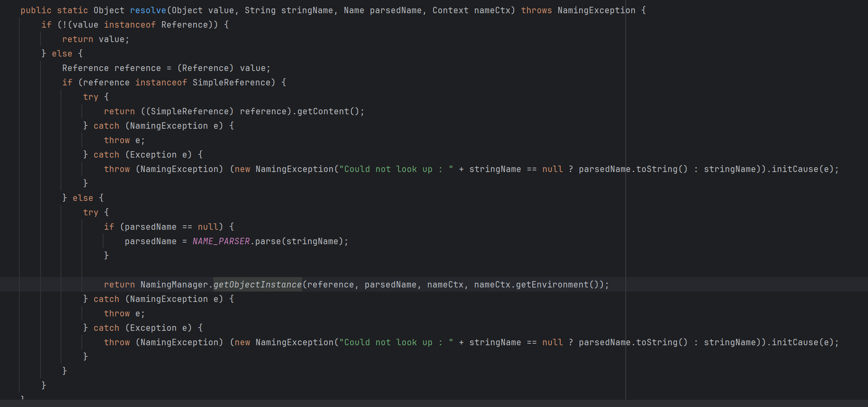Click the Context parameter type in signature
Viewport: 868px width, 407px height.
click(x=450, y=10)
